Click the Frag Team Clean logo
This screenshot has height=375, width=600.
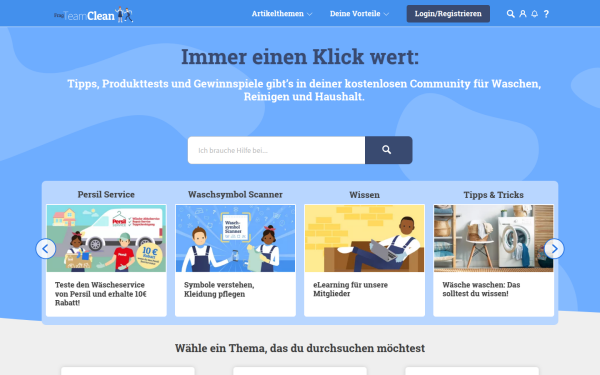(x=93, y=15)
